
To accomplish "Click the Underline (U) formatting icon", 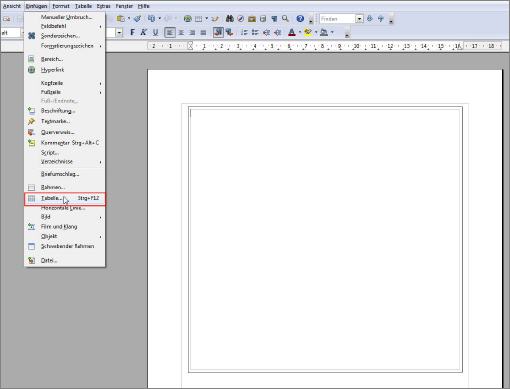I will point(155,32).
